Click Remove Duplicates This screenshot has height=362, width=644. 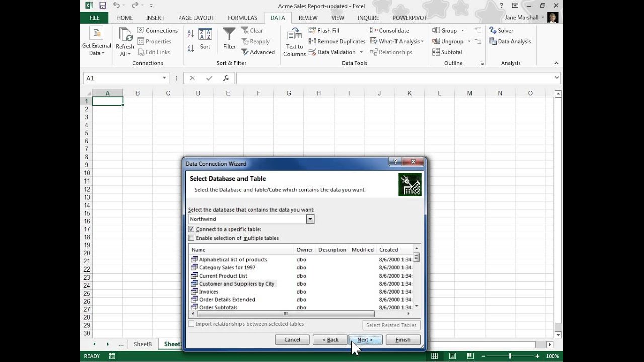[337, 42]
